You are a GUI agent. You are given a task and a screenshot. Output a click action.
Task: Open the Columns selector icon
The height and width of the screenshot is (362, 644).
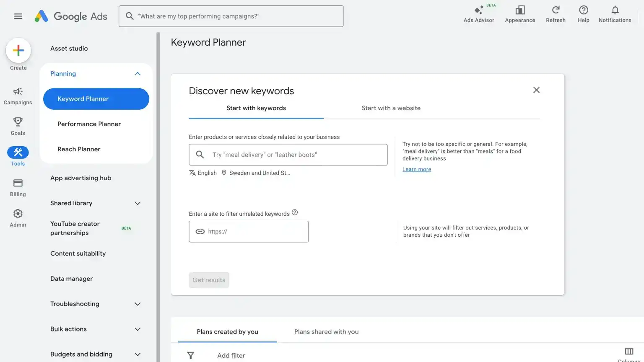[629, 352]
